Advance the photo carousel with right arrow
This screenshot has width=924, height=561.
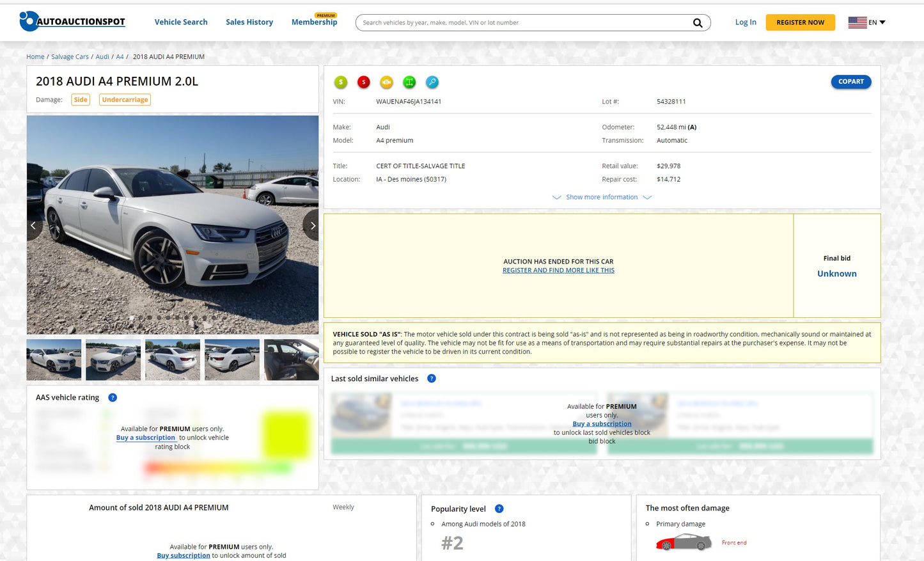tap(312, 225)
